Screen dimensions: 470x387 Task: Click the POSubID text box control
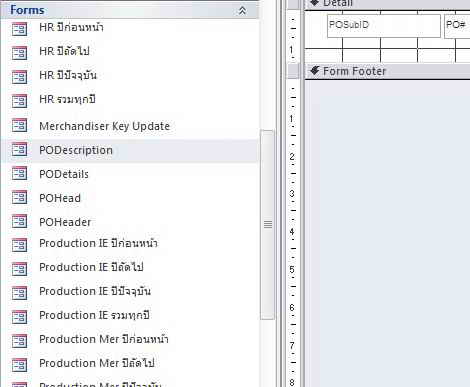click(x=384, y=26)
